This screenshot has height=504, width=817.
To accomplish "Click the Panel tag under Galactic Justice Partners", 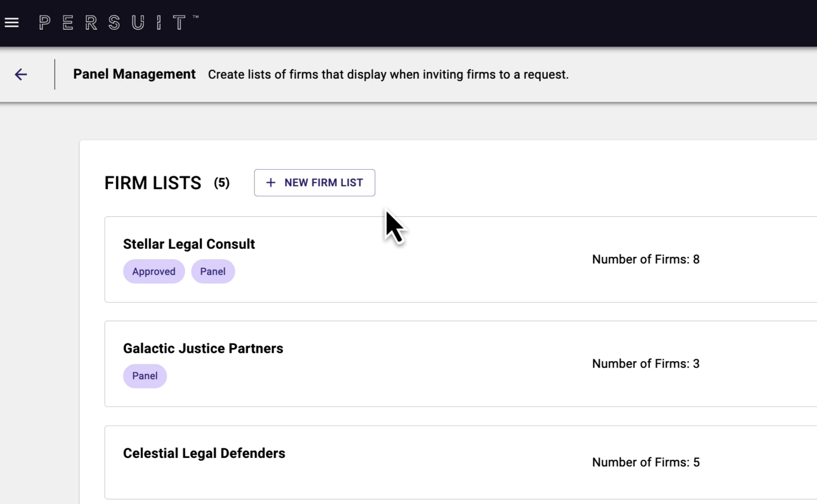I will pyautogui.click(x=145, y=376).
